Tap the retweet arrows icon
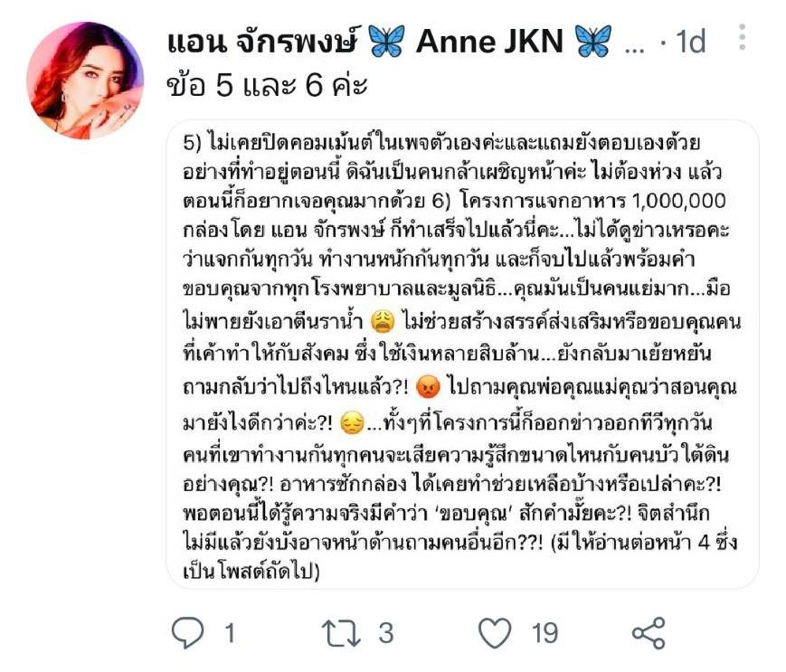The image size is (786, 672). coord(341,633)
